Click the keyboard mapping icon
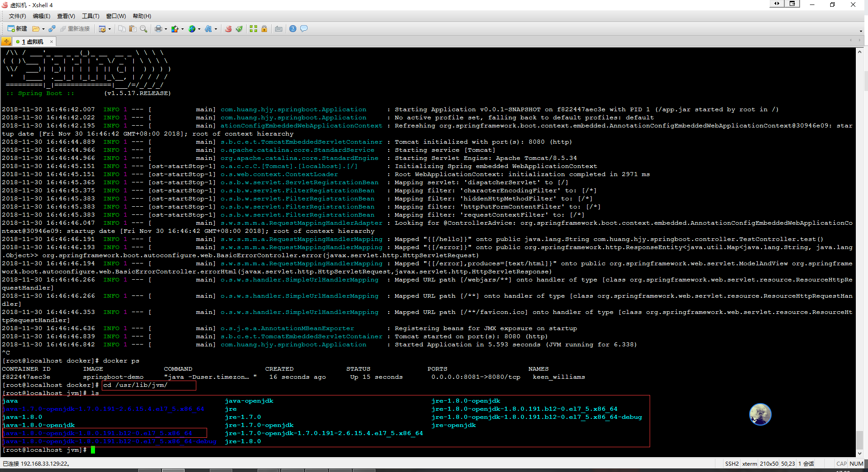This screenshot has width=868, height=472. 279,29
